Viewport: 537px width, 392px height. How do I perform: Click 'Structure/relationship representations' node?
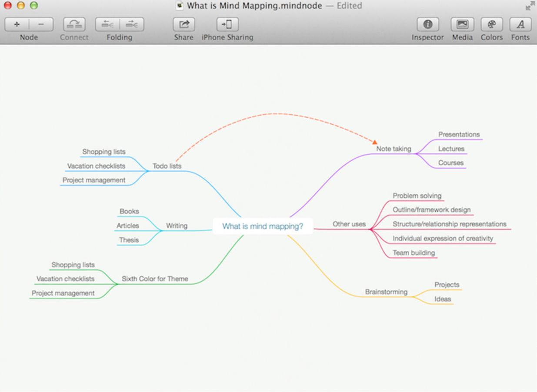click(x=450, y=224)
